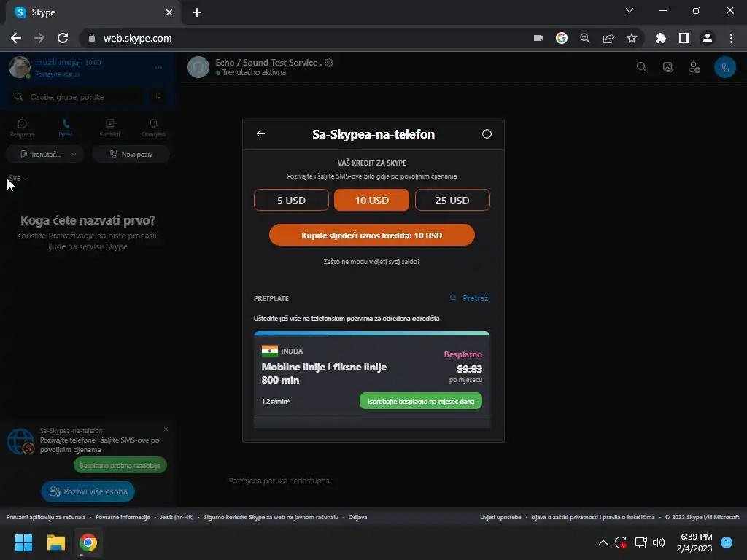Click the camera indicator in address bar
Screen dimensions: 747x560
538,38
